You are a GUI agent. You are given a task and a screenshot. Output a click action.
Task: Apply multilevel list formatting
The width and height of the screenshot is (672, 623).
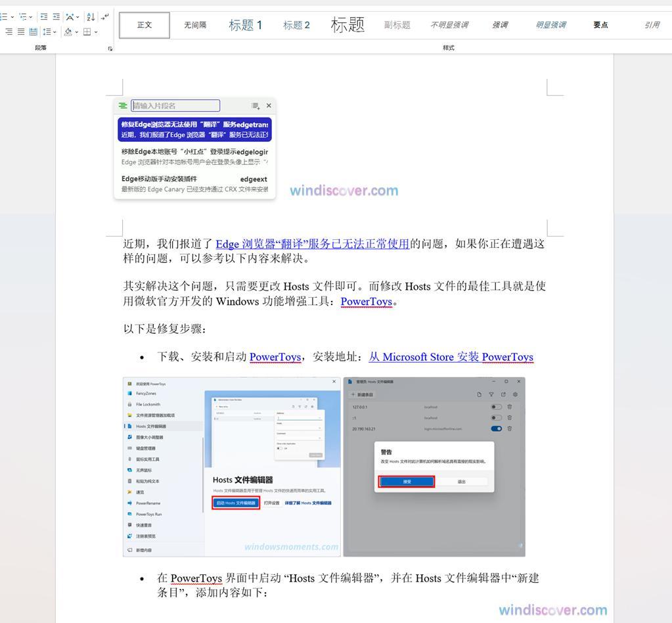point(23,17)
